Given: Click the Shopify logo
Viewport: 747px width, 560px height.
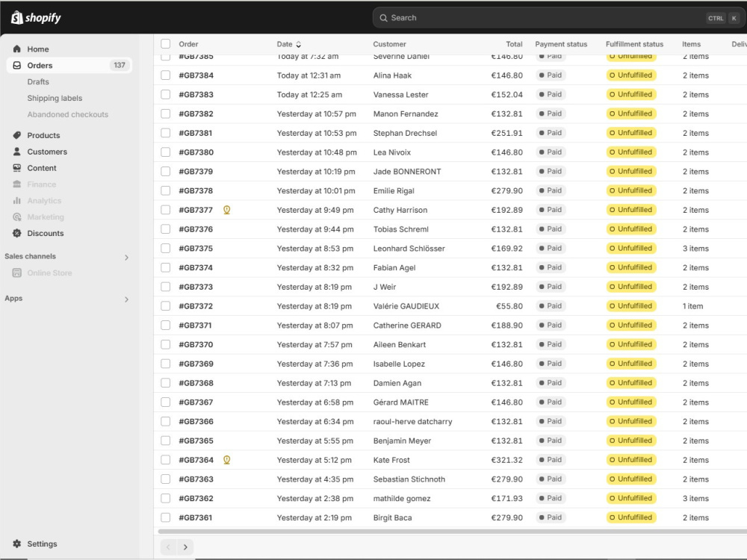Looking at the screenshot, I should coord(36,18).
